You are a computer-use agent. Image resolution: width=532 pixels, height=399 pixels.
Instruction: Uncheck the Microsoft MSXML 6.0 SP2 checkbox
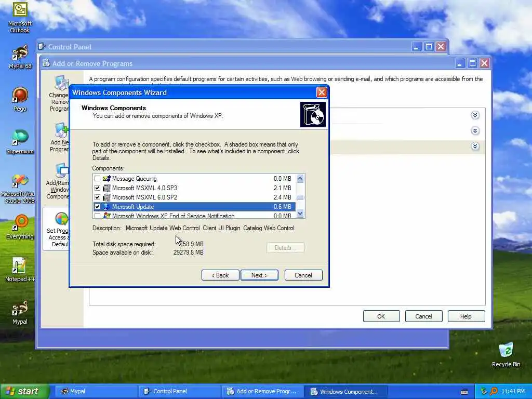(97, 197)
